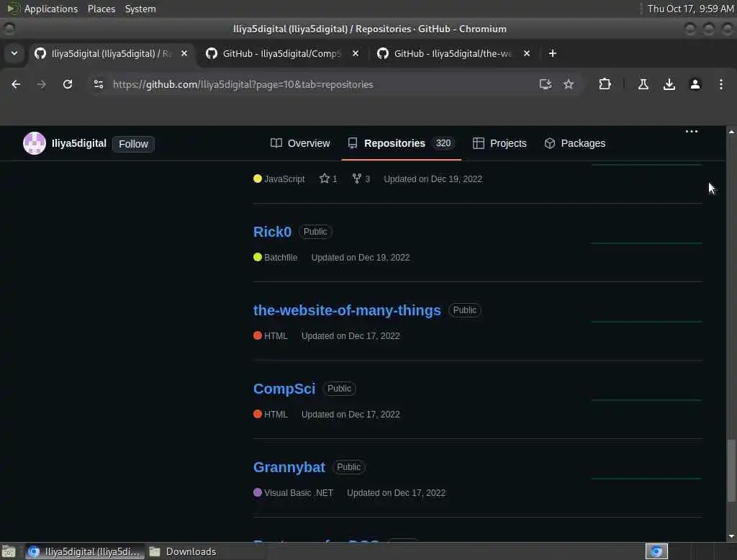Reload the current GitHub page
Viewport: 737px width, 560px height.
point(68,84)
